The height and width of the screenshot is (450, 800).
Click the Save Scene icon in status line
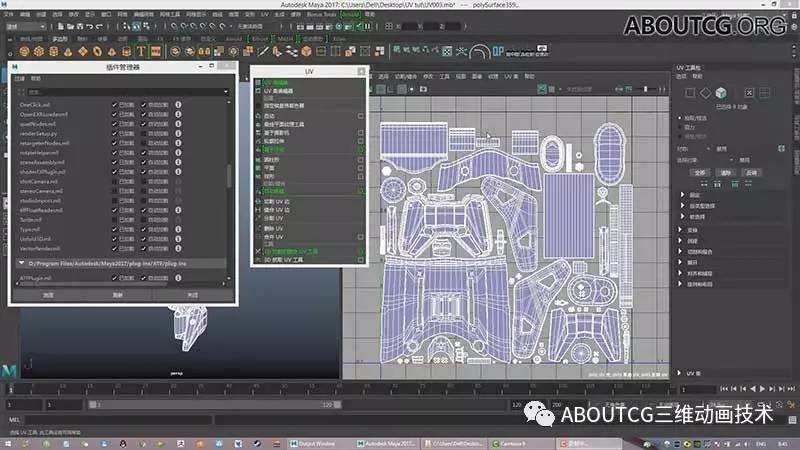click(x=80, y=26)
